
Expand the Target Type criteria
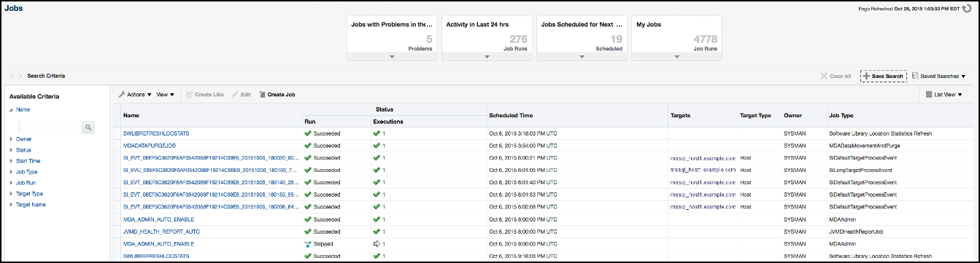(x=11, y=194)
